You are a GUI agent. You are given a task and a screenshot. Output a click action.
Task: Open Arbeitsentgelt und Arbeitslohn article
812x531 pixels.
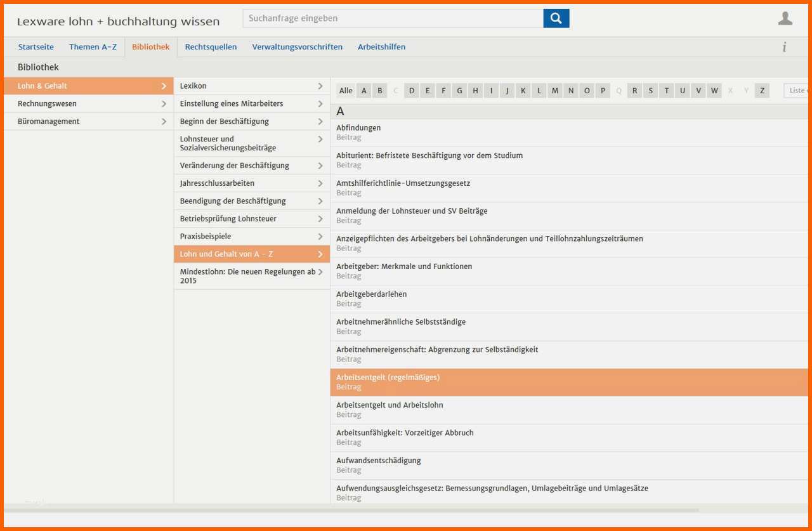569,410
